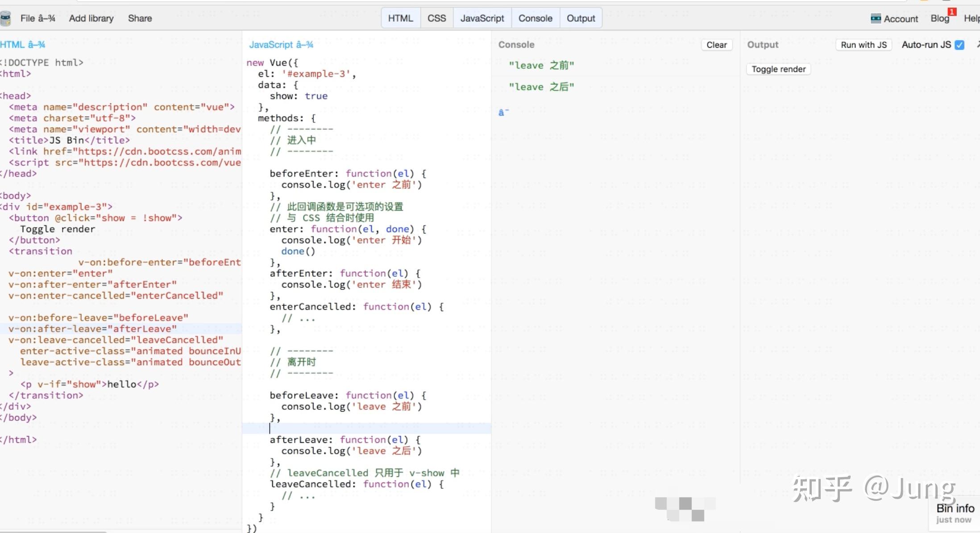Toggle the Auto-run JS checkbox
980x533 pixels.
click(x=959, y=45)
